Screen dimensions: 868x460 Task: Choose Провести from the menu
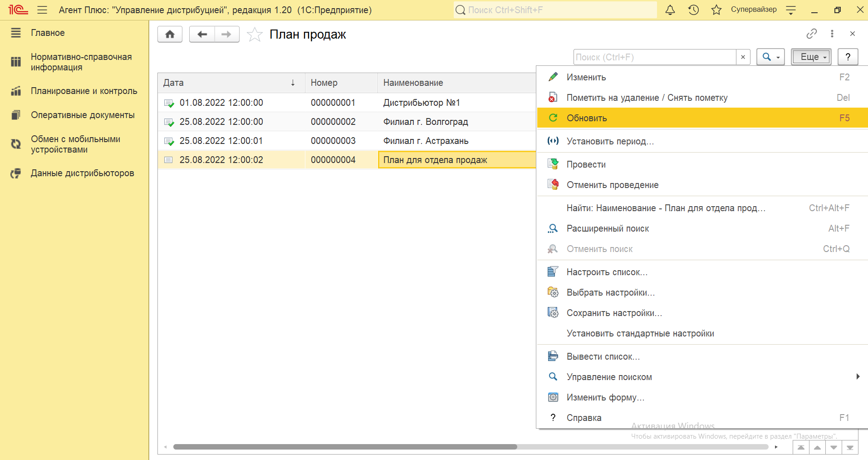coord(586,164)
